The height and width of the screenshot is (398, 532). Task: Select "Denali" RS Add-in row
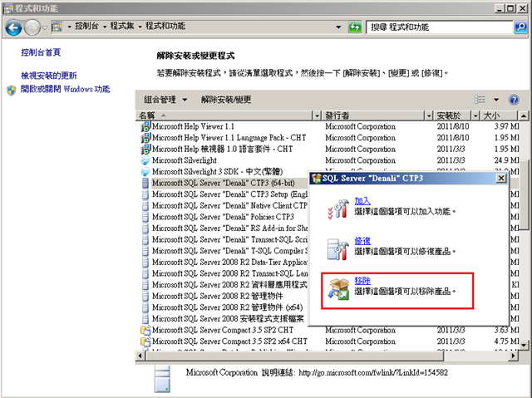coord(224,228)
